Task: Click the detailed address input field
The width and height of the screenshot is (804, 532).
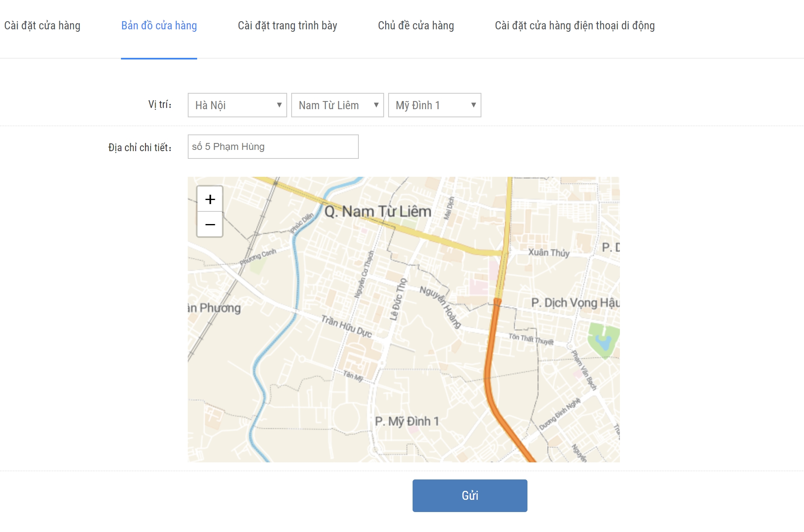Action: 273,147
